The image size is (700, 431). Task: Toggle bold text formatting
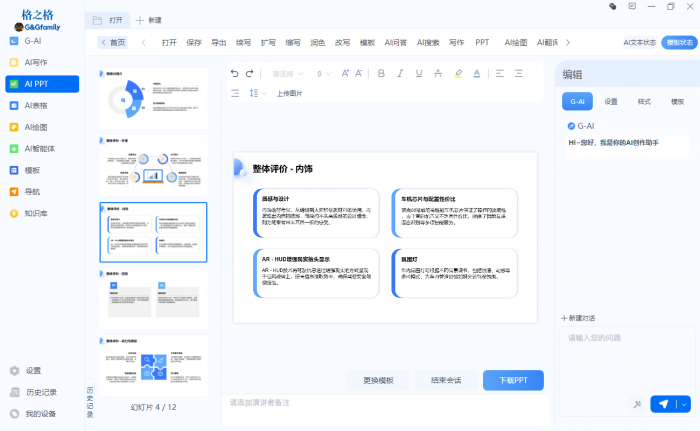(381, 73)
